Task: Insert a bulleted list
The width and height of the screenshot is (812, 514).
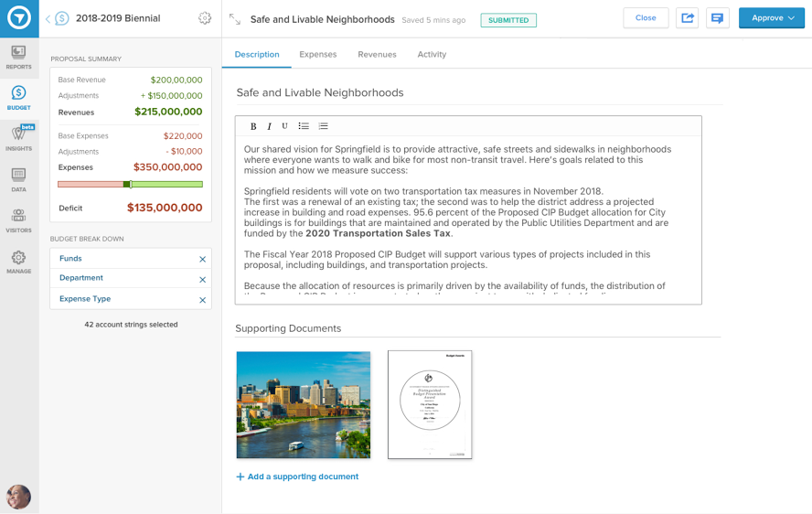Action: 304,126
